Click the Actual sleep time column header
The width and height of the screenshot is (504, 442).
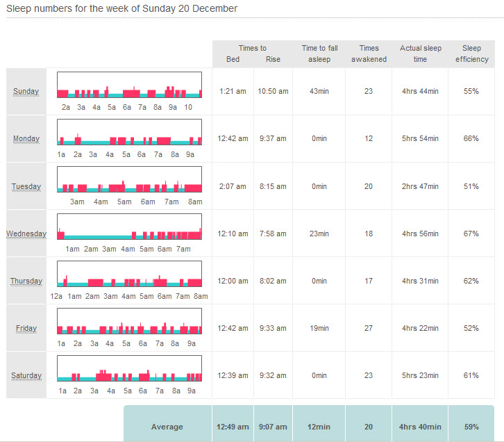click(420, 54)
